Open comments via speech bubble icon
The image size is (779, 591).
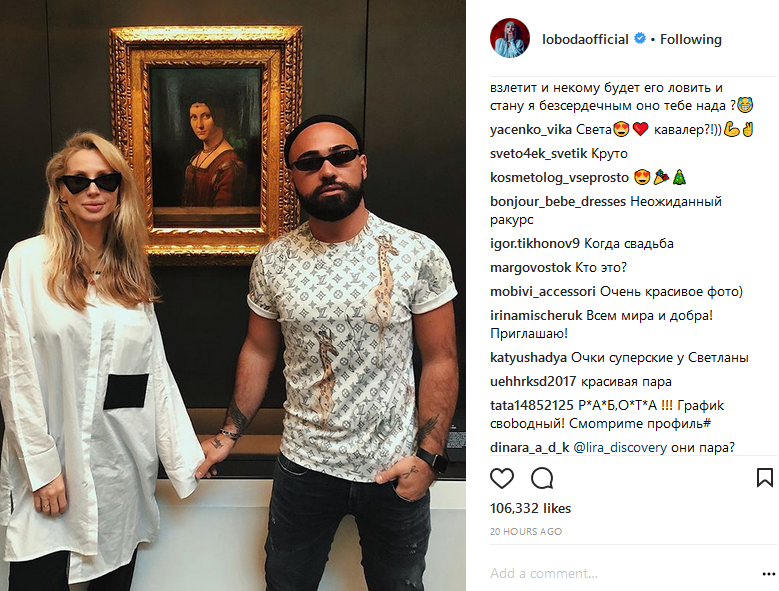[542, 478]
